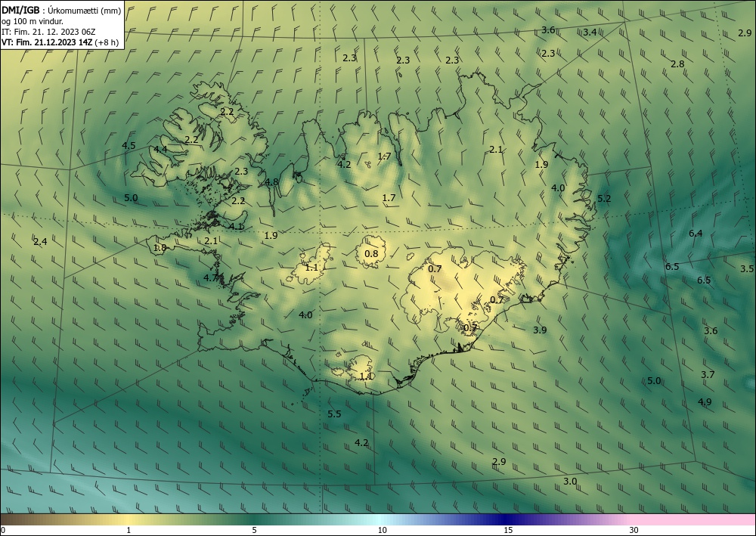The height and width of the screenshot is (536, 756).
Task: Click the 3.4 value label
Action: 590,33
